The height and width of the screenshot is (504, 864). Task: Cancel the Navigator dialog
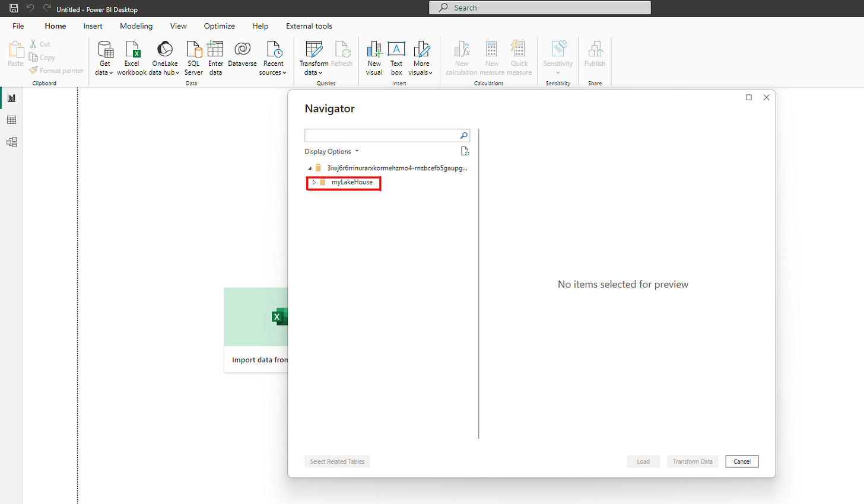(x=742, y=461)
